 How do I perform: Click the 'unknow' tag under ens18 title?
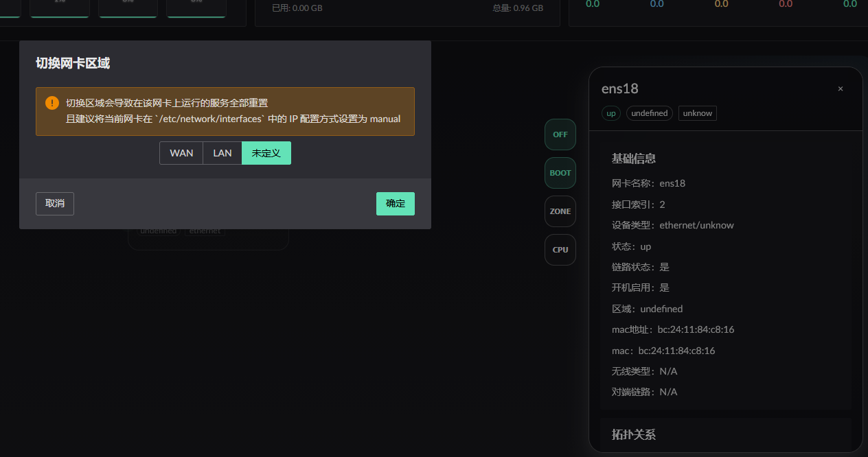pos(698,113)
